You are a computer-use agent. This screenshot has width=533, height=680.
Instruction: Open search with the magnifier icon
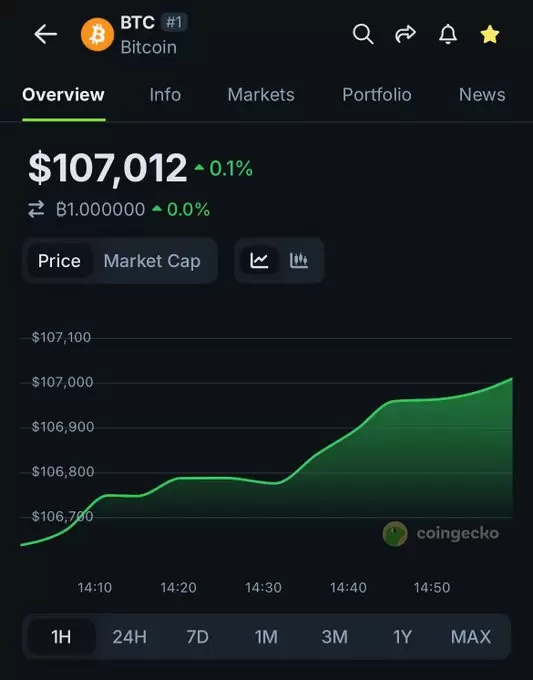click(x=363, y=34)
